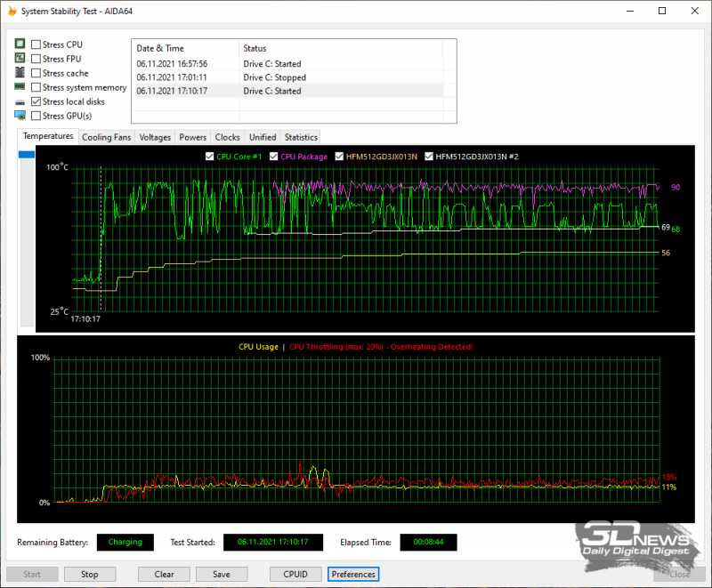This screenshot has height=588, width=712.
Task: Enable the Stress CPU checkbox
Action: (36, 44)
